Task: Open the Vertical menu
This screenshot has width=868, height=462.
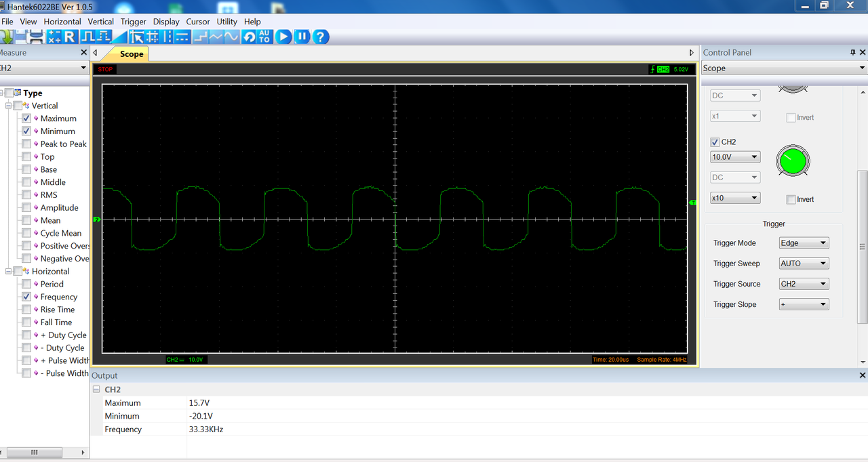Action: (x=101, y=22)
